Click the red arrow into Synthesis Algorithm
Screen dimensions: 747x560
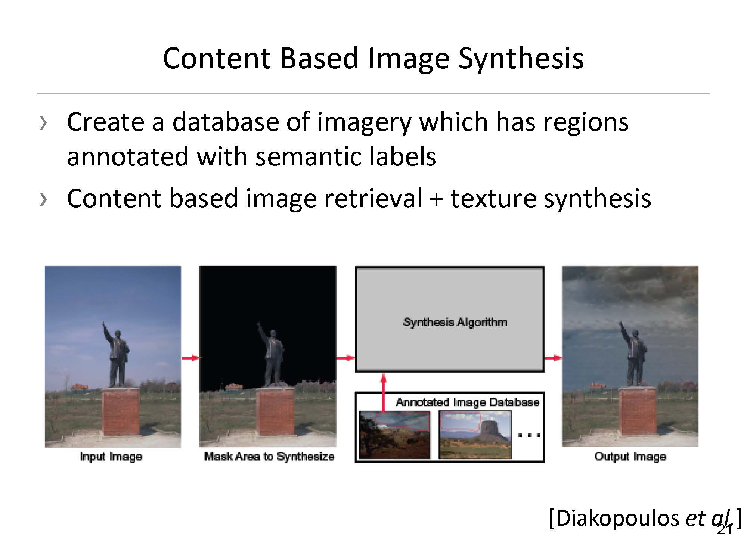(345, 358)
